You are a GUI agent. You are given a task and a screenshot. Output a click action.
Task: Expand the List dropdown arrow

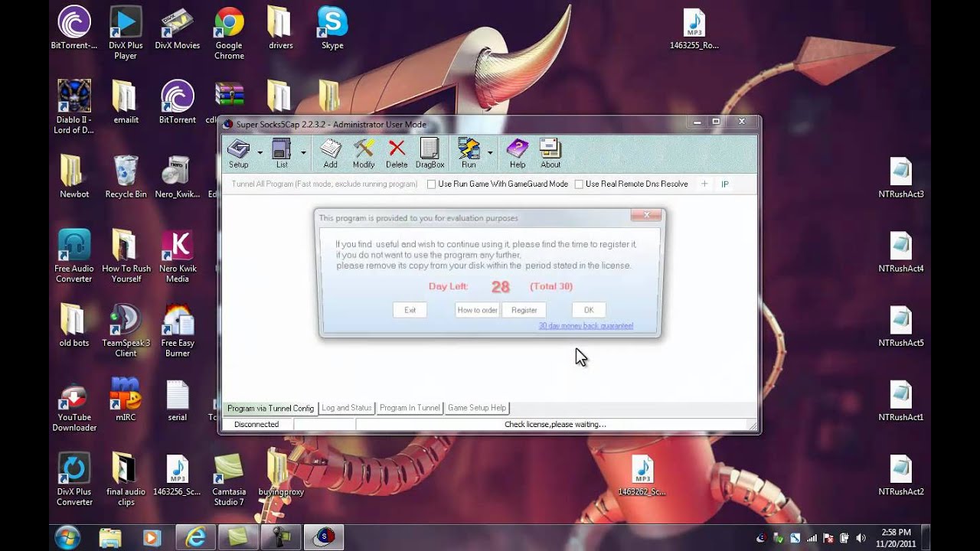pos(303,153)
